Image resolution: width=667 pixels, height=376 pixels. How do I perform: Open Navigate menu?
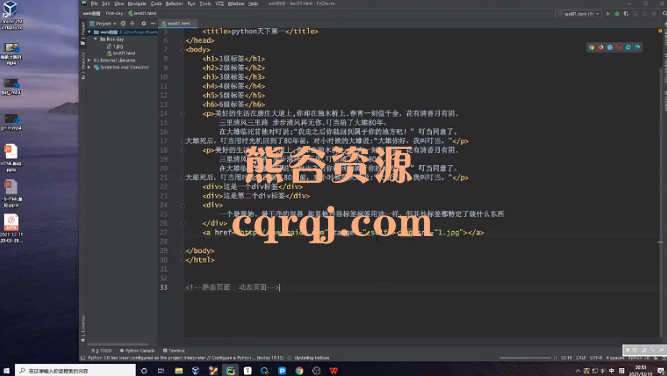pyautogui.click(x=137, y=3)
